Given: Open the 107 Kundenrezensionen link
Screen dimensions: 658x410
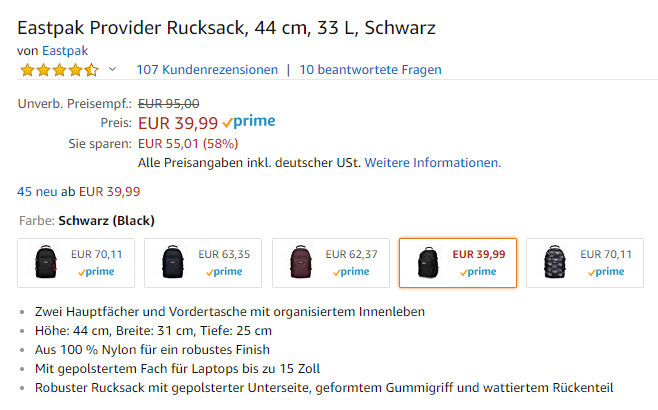Looking at the screenshot, I should 207,70.
